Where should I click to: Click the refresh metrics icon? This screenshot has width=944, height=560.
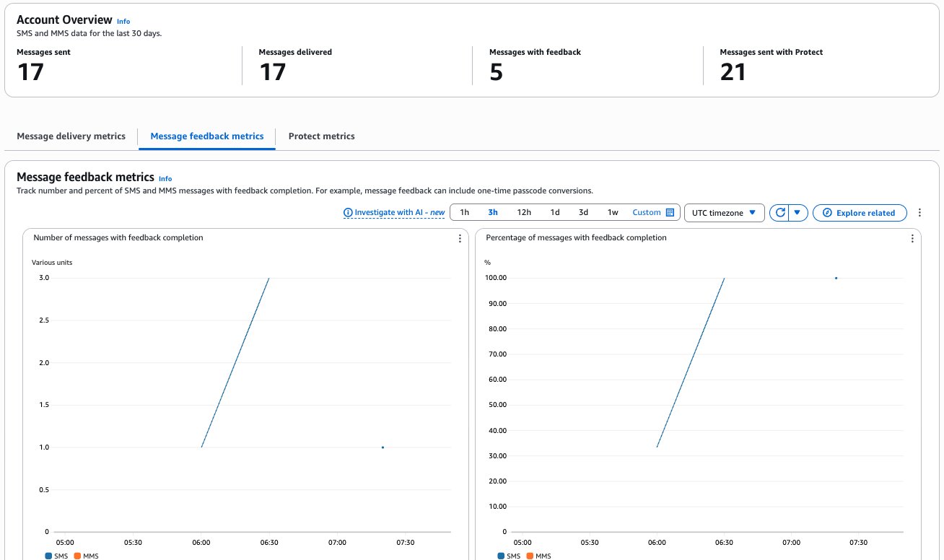(779, 213)
